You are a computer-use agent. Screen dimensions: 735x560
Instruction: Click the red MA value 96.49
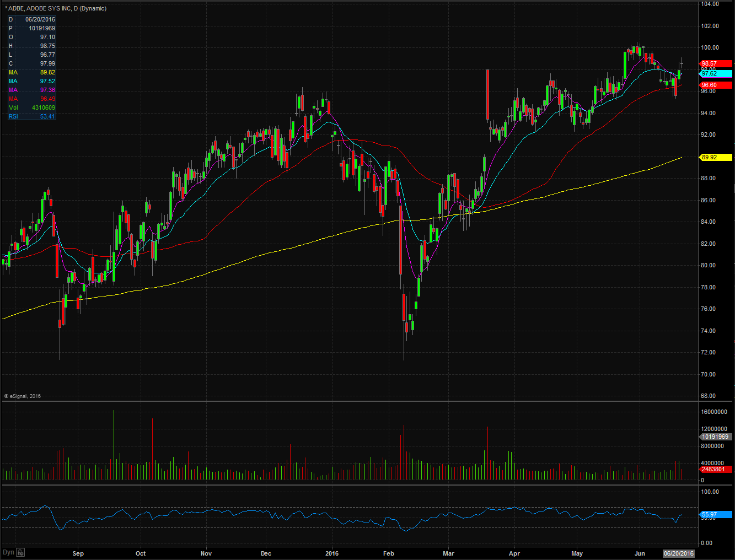coord(47,99)
